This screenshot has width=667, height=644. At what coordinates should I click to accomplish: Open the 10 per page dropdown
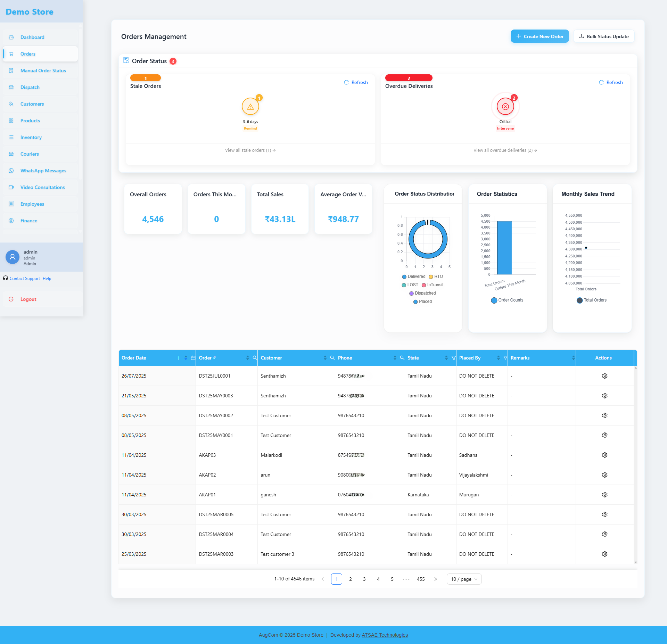click(x=464, y=579)
